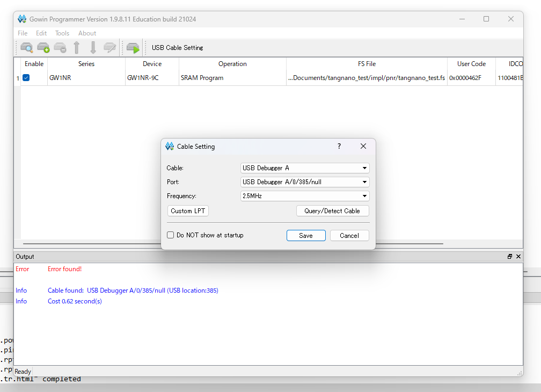Click the tangnano_test.fs file path cell
The image size is (541, 392).
click(x=367, y=78)
